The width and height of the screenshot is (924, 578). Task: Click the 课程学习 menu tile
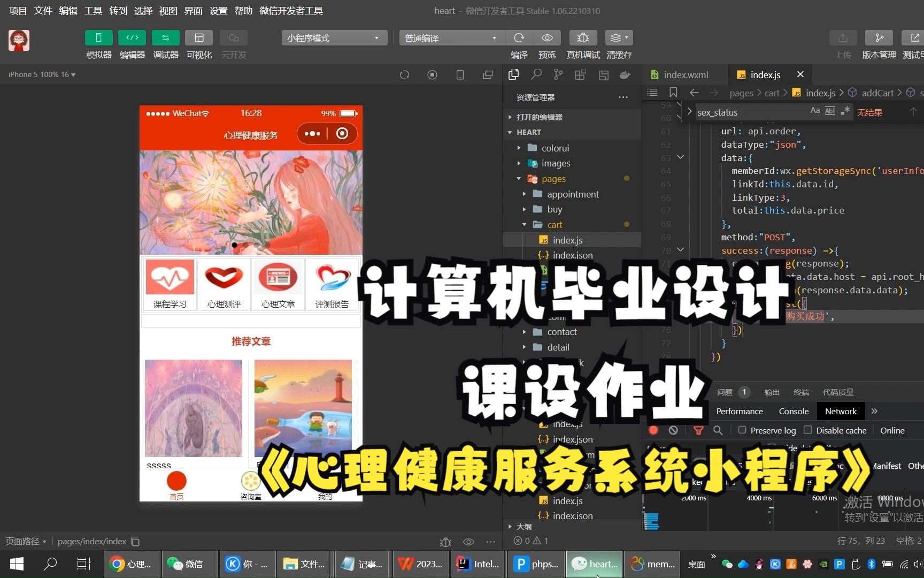click(x=170, y=284)
